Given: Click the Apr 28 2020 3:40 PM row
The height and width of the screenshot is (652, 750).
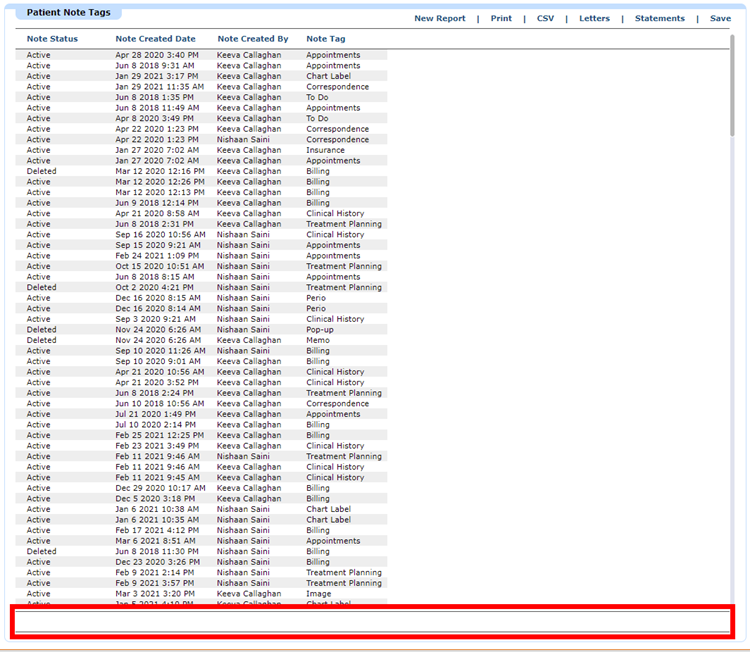Looking at the screenshot, I should [x=201, y=55].
